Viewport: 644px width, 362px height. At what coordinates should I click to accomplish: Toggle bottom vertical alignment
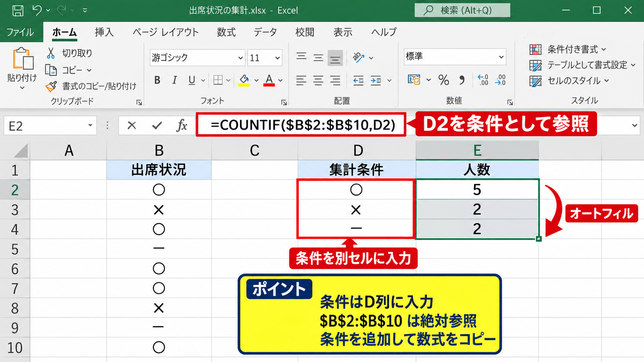[335, 58]
